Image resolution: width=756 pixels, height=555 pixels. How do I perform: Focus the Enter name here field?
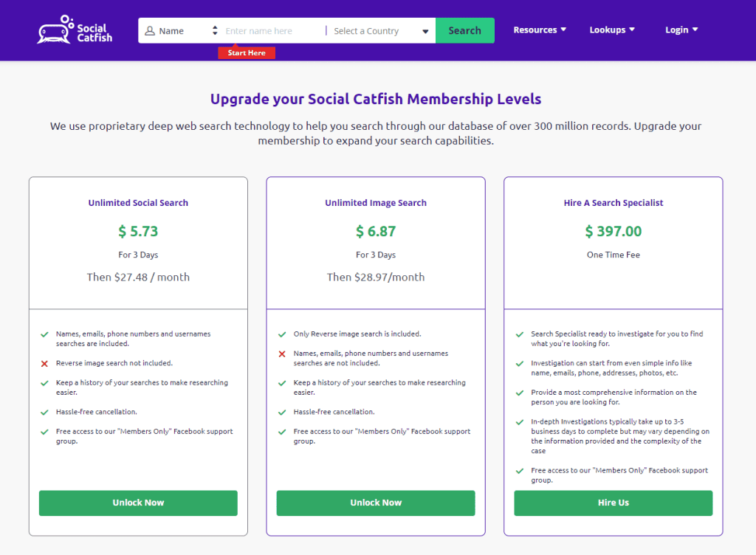coord(273,31)
